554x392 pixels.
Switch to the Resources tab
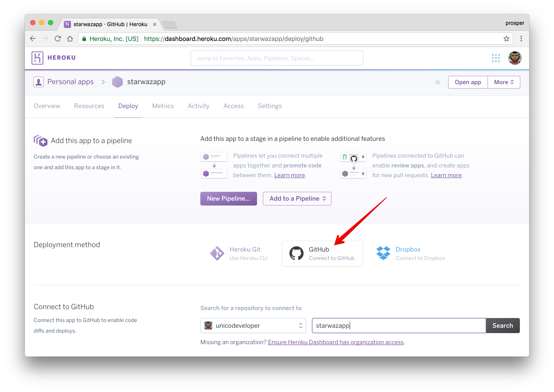click(89, 106)
